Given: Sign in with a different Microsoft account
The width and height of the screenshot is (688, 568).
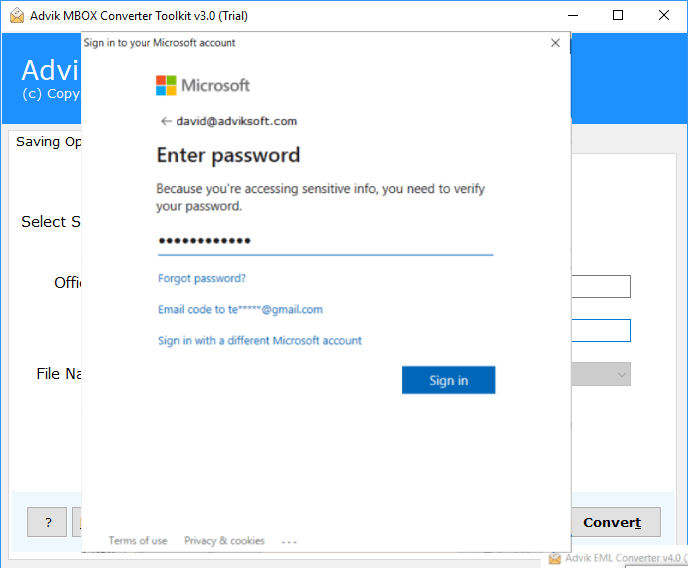Looking at the screenshot, I should click(x=260, y=341).
